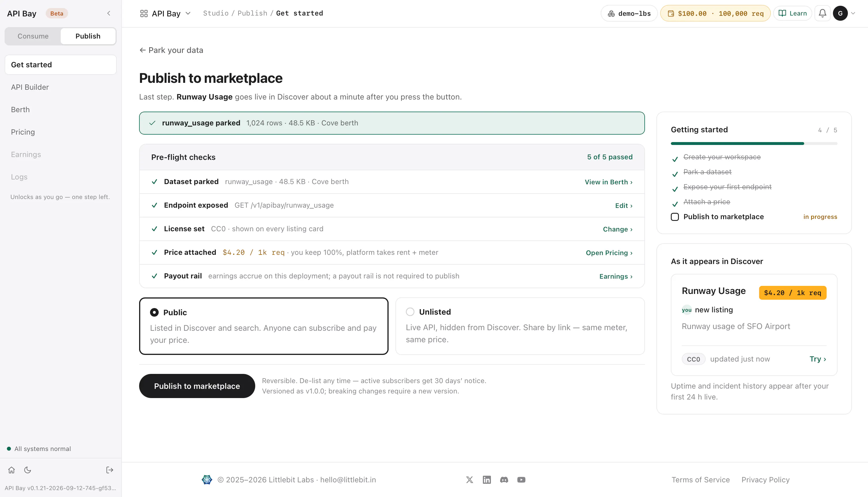Open the Learn book button
Screen dimensions: 868x497
coord(792,13)
